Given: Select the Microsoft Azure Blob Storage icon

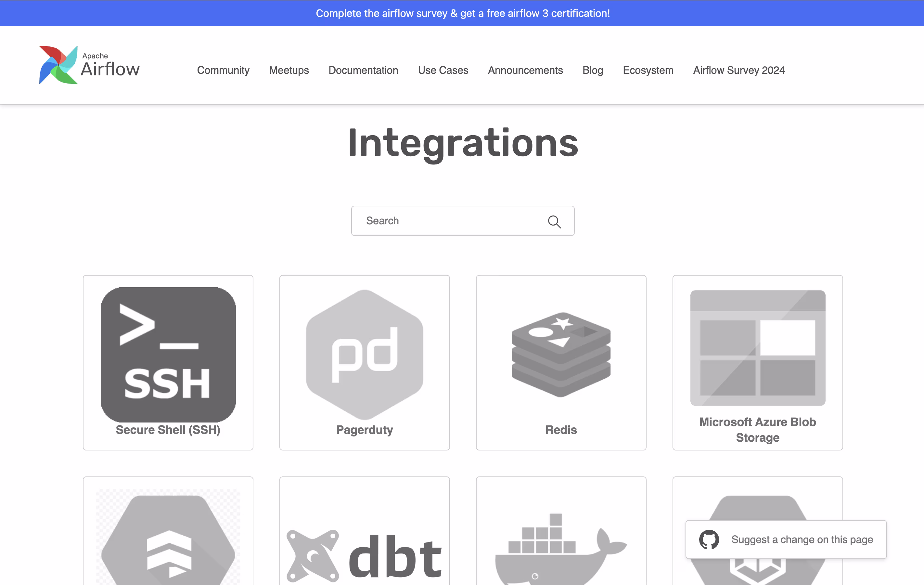Looking at the screenshot, I should pyautogui.click(x=757, y=347).
